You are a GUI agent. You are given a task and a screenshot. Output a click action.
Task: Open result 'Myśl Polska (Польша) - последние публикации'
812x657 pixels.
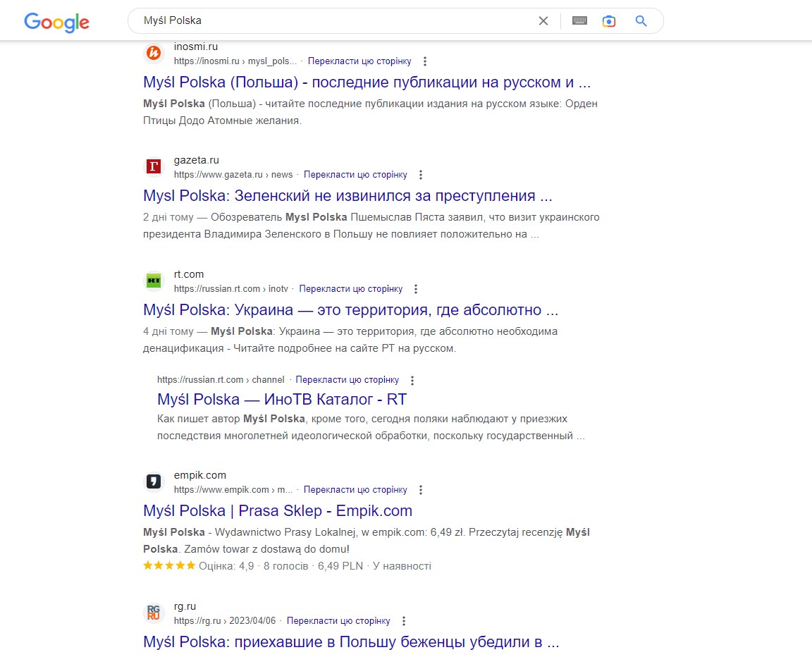(x=367, y=82)
